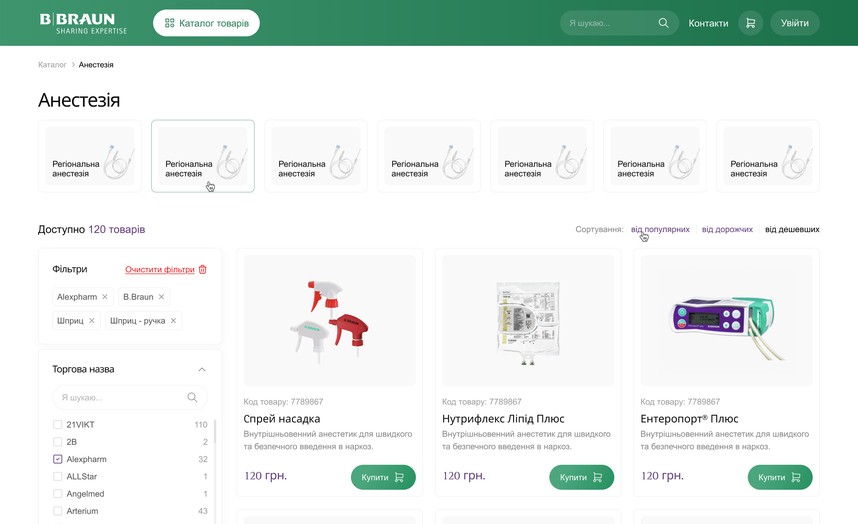Click the Увійти login button

tap(795, 23)
